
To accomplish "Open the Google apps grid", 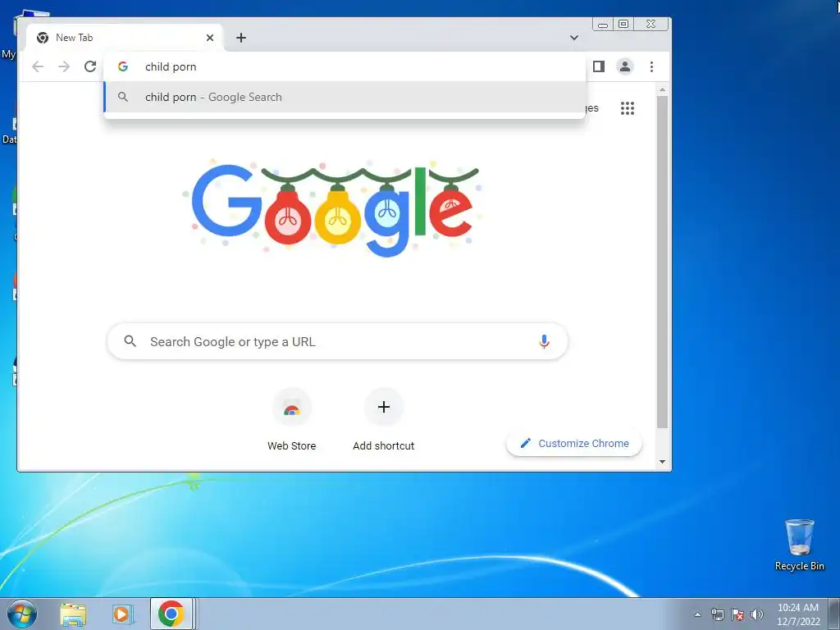I will pos(628,108).
